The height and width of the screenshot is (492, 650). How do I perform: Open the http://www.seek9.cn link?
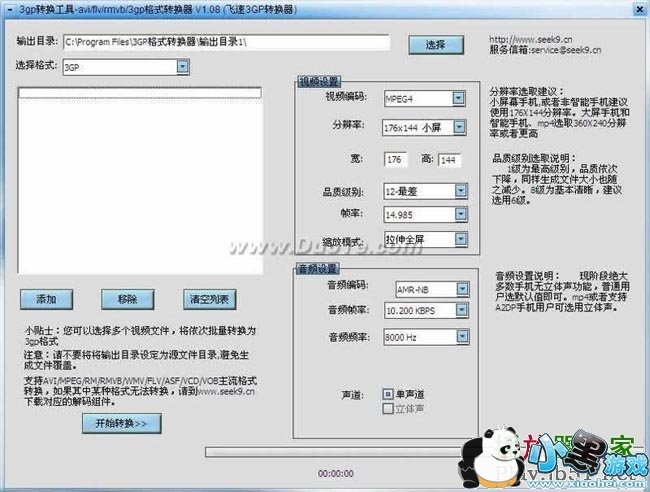531,40
